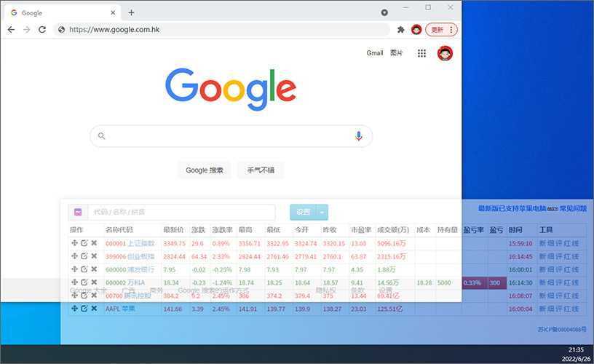Open 最新版已支持苹果电脑 notice link
Viewport: 594px width, 364px height.
tap(512, 209)
